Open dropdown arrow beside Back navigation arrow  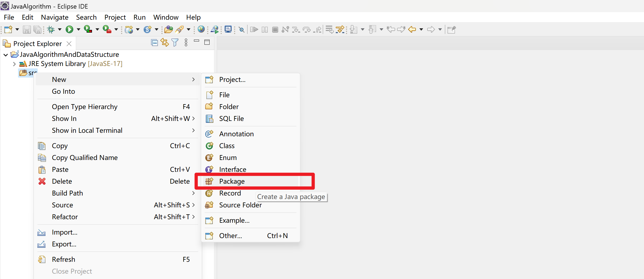coord(421,29)
